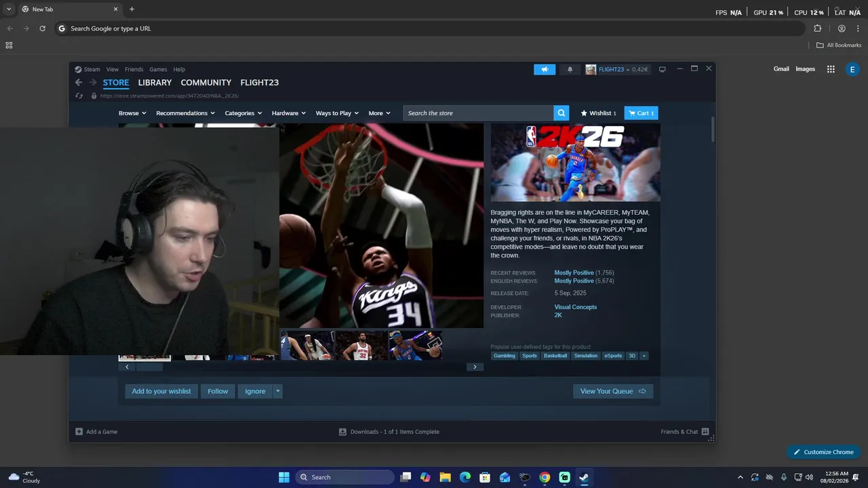Click the Ignore button

pos(255,391)
